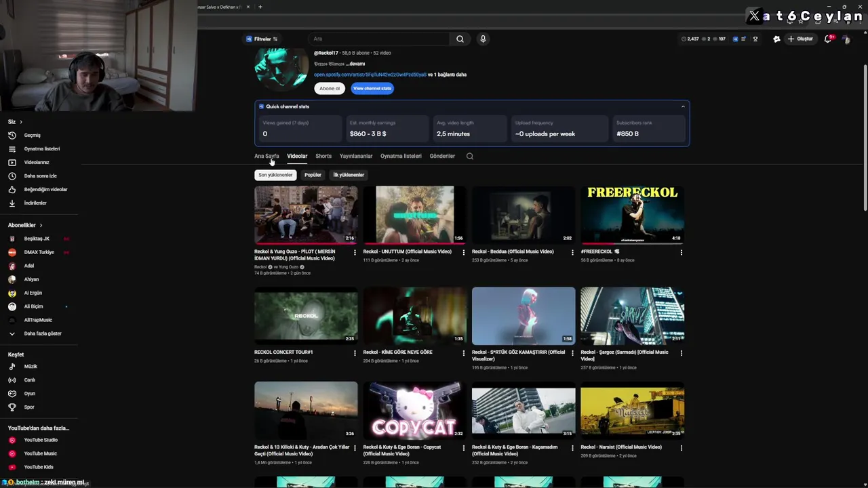
Task: Select the İlk yüklenenler filter chip
Action: pos(349,175)
